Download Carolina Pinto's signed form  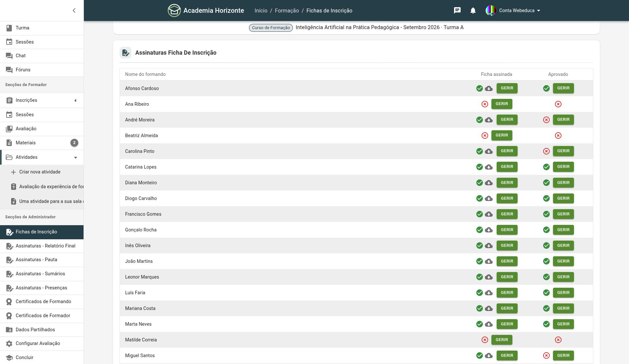coord(489,151)
